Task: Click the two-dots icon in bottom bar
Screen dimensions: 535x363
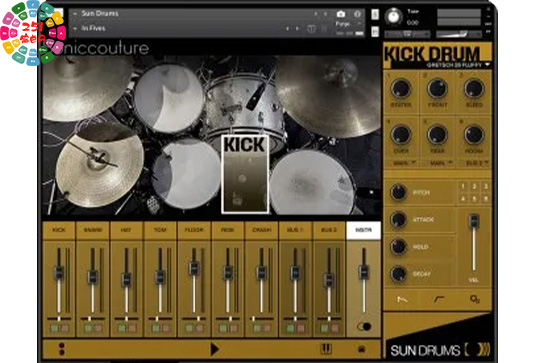Action: click(62, 349)
